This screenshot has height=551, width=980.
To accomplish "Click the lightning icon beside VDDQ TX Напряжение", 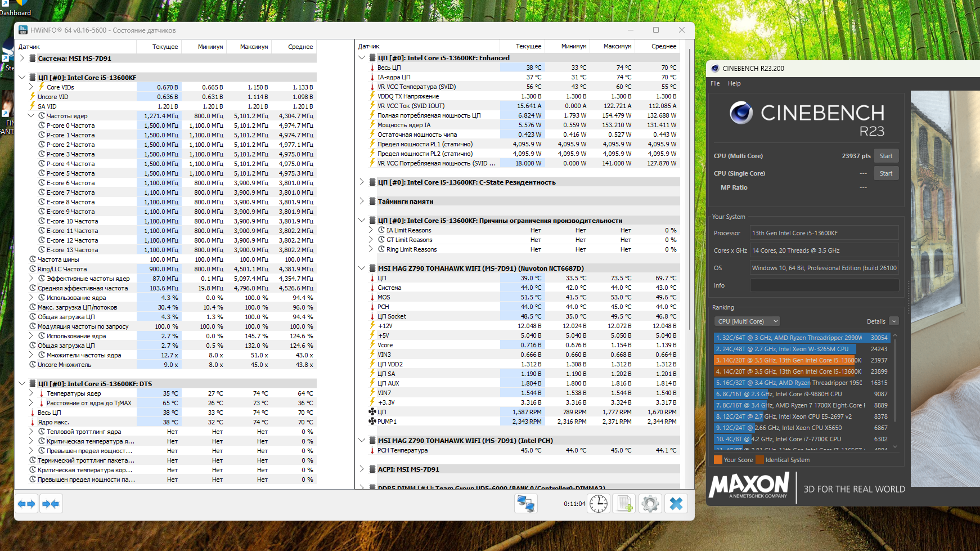I will [372, 96].
